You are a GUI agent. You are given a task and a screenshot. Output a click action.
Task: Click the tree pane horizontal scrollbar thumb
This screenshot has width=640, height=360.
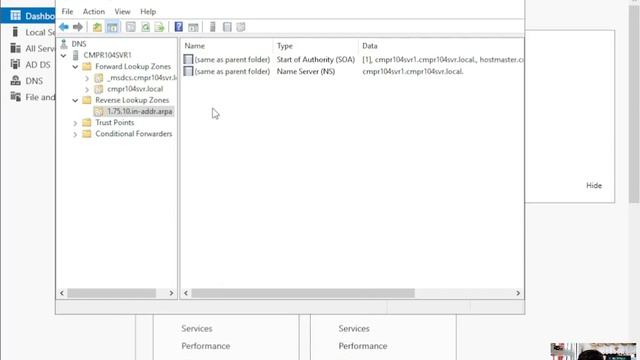pyautogui.click(x=111, y=293)
